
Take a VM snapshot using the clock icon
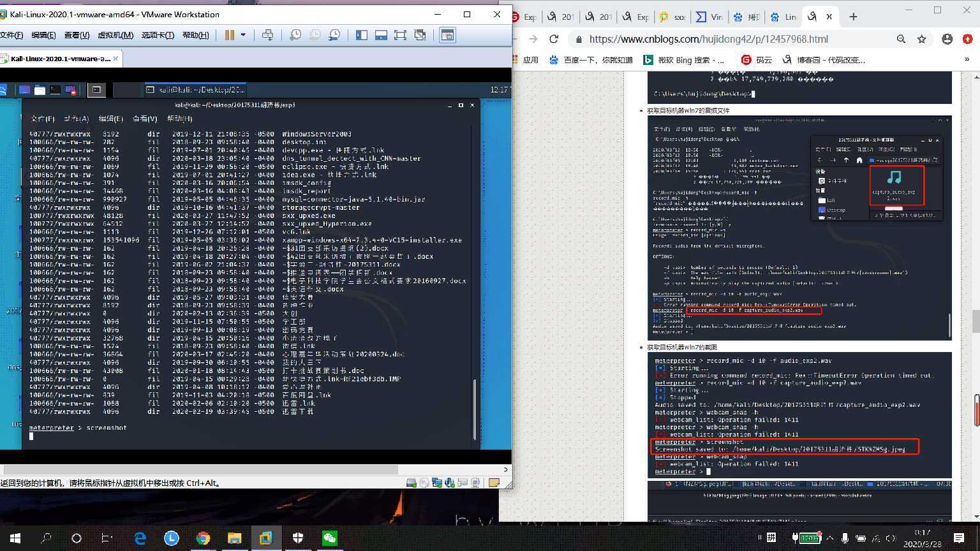pyautogui.click(x=295, y=35)
